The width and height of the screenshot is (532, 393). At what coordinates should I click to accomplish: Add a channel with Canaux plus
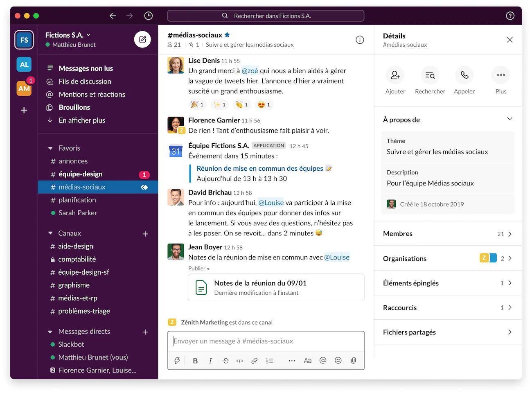(145, 234)
